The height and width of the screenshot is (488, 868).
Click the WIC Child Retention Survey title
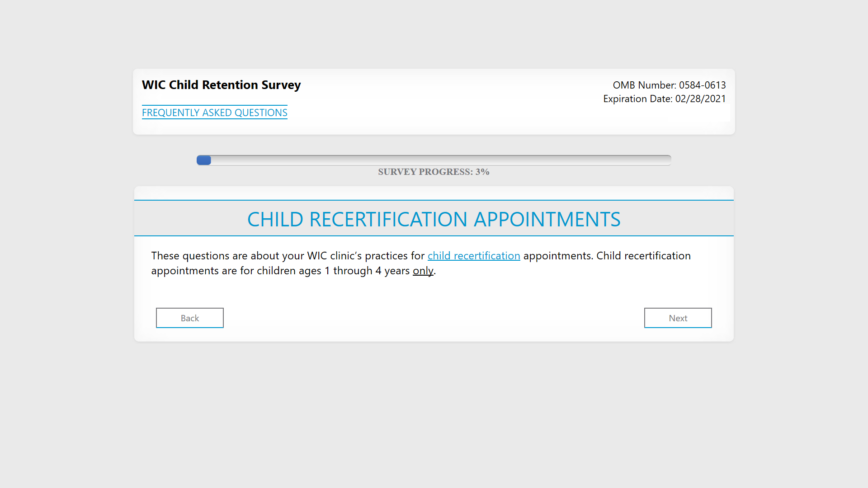tap(221, 85)
